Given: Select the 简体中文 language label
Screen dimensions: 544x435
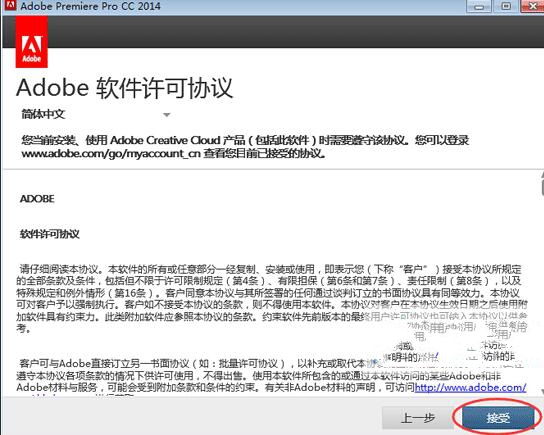Looking at the screenshot, I should pyautogui.click(x=43, y=114).
